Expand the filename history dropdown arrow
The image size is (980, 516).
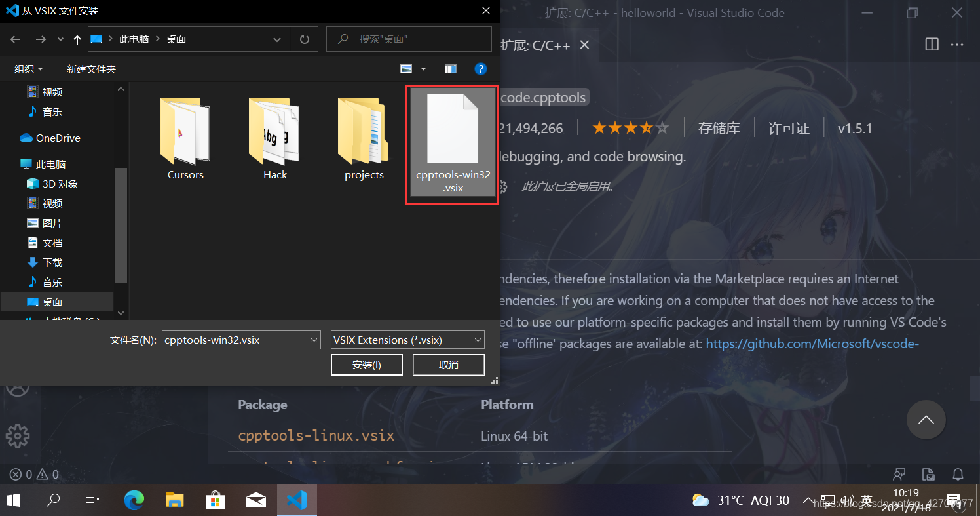click(313, 340)
